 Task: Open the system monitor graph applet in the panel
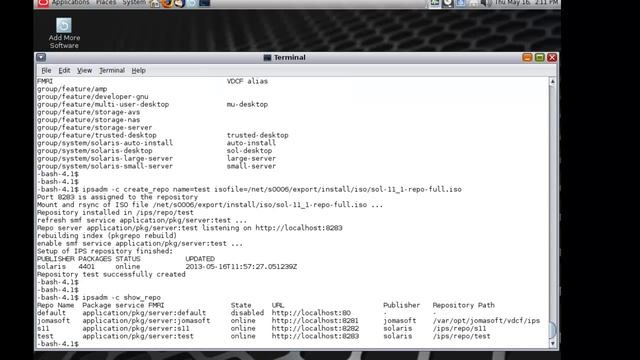pos(435,3)
